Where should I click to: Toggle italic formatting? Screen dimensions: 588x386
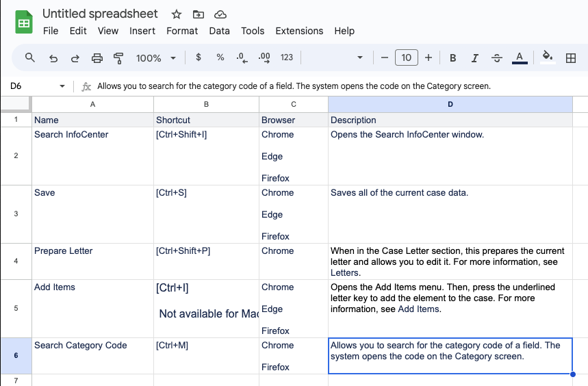474,58
